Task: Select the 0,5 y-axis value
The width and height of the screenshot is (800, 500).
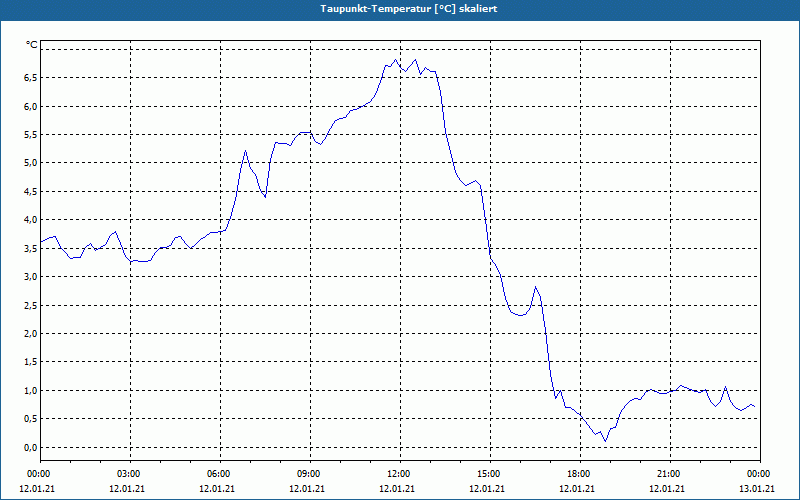Action: (x=31, y=418)
